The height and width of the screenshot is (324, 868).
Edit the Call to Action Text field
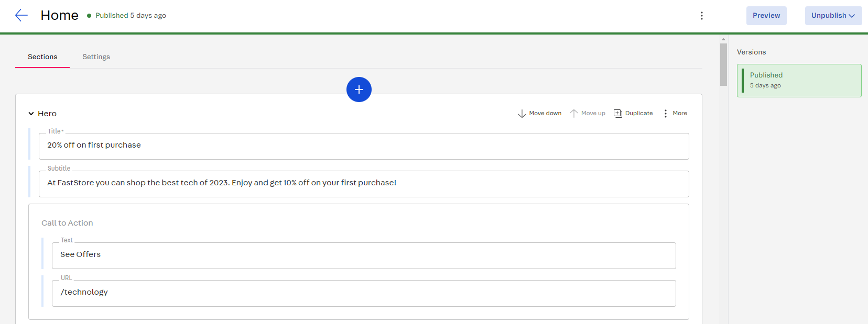click(x=364, y=255)
